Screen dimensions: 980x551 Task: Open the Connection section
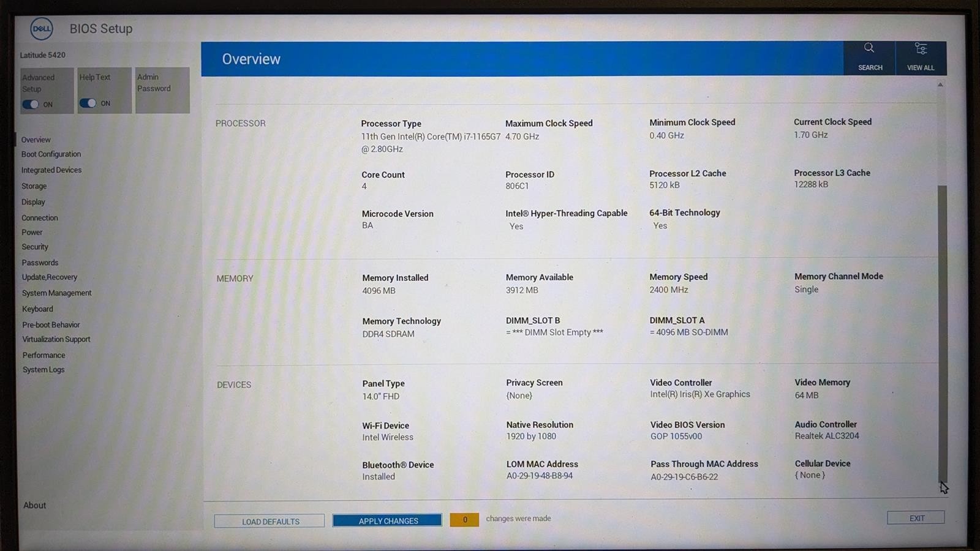click(x=40, y=218)
